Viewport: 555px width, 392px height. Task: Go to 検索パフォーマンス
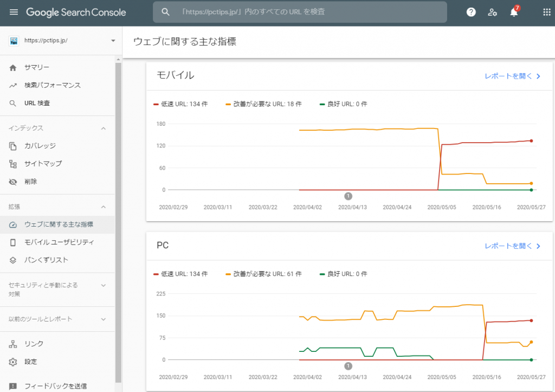(52, 85)
